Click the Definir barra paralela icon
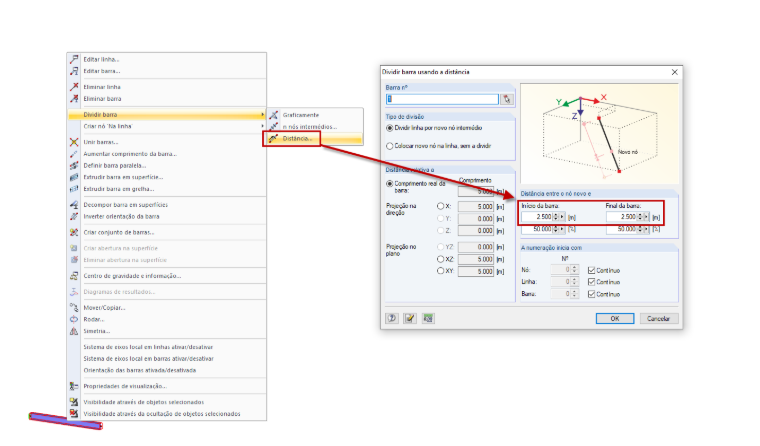 tap(74, 165)
